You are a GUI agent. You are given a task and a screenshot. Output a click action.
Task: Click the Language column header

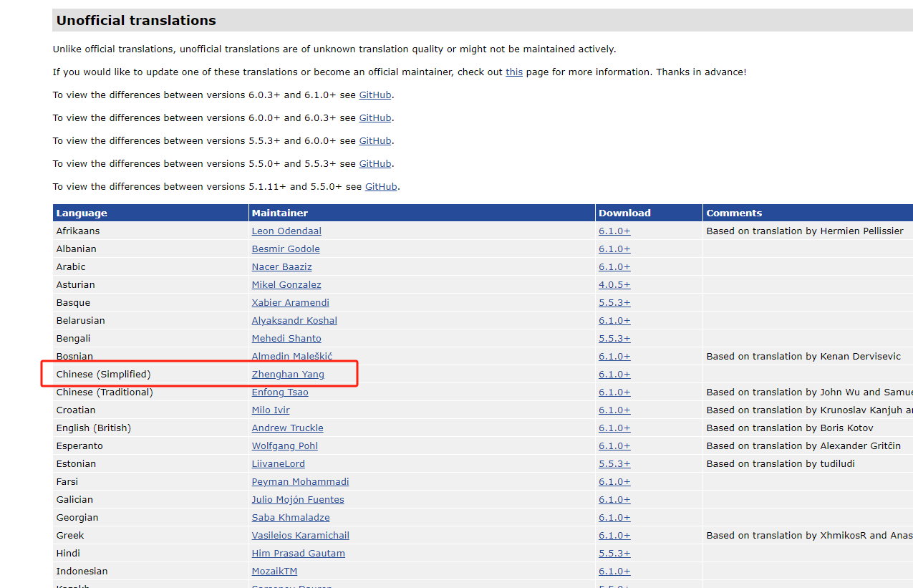click(82, 213)
